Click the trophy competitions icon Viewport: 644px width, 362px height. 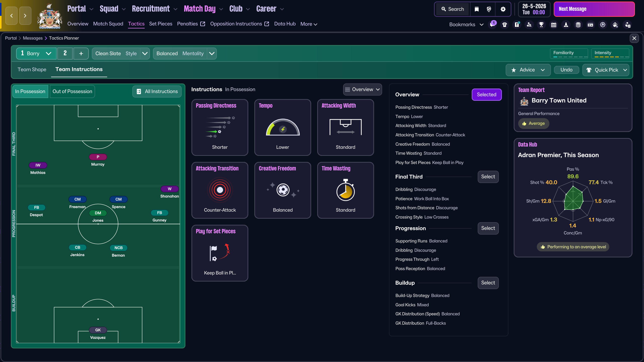(x=541, y=25)
